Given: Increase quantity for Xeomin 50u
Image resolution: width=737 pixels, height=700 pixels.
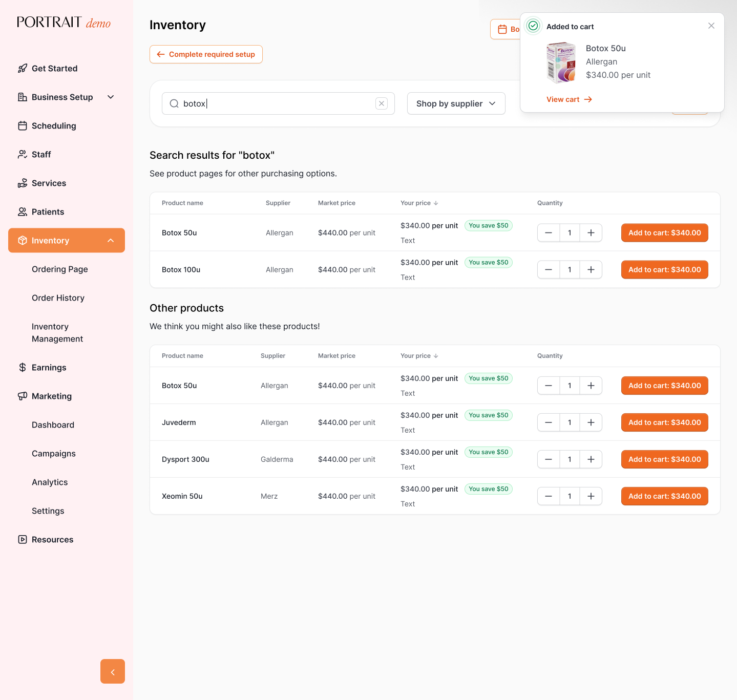Looking at the screenshot, I should [x=591, y=496].
